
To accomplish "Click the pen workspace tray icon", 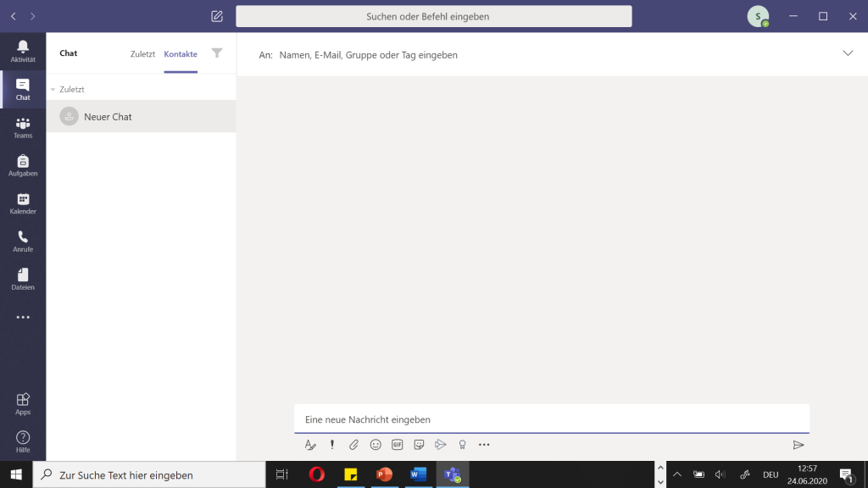I will [744, 474].
